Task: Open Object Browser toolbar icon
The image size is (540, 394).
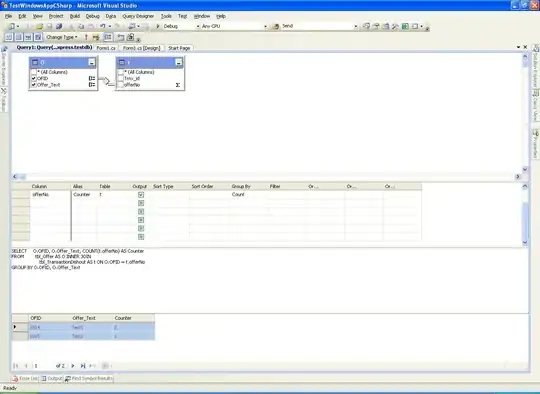Action: 386,26
